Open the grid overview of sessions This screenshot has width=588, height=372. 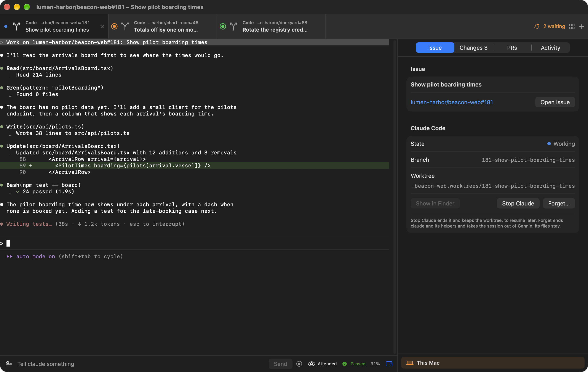coord(572,26)
